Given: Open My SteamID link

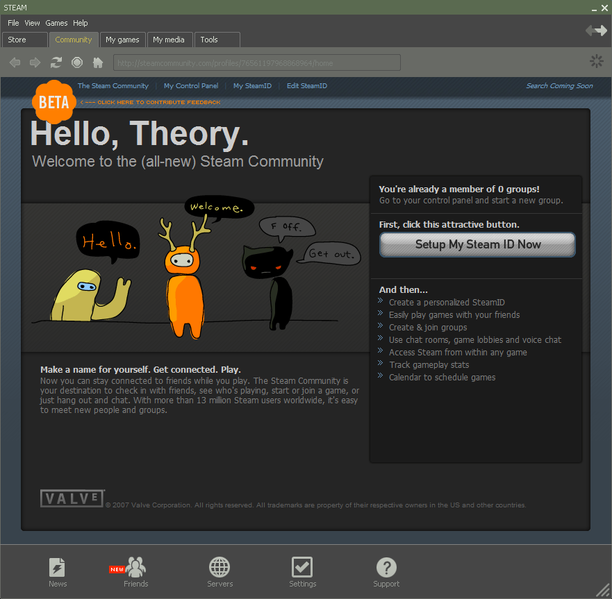Looking at the screenshot, I should tap(252, 86).
